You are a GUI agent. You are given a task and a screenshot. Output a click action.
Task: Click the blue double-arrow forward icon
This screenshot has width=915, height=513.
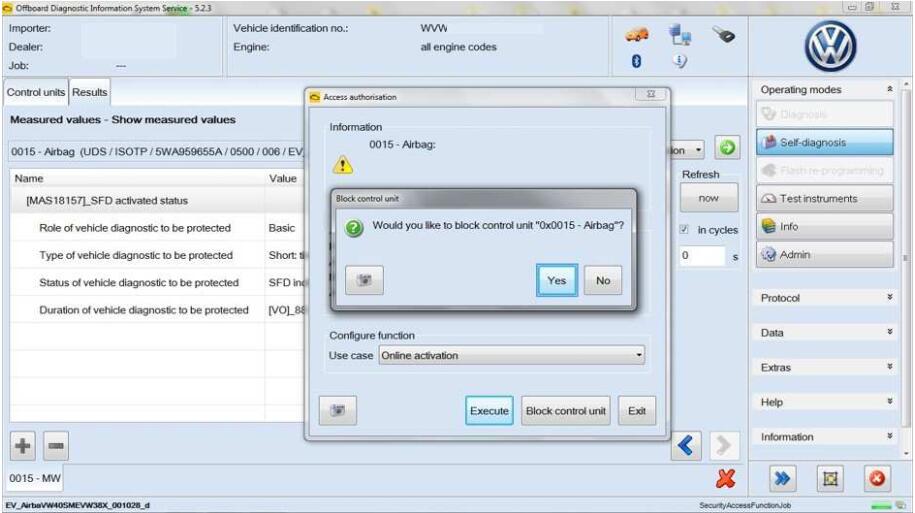[x=782, y=479]
